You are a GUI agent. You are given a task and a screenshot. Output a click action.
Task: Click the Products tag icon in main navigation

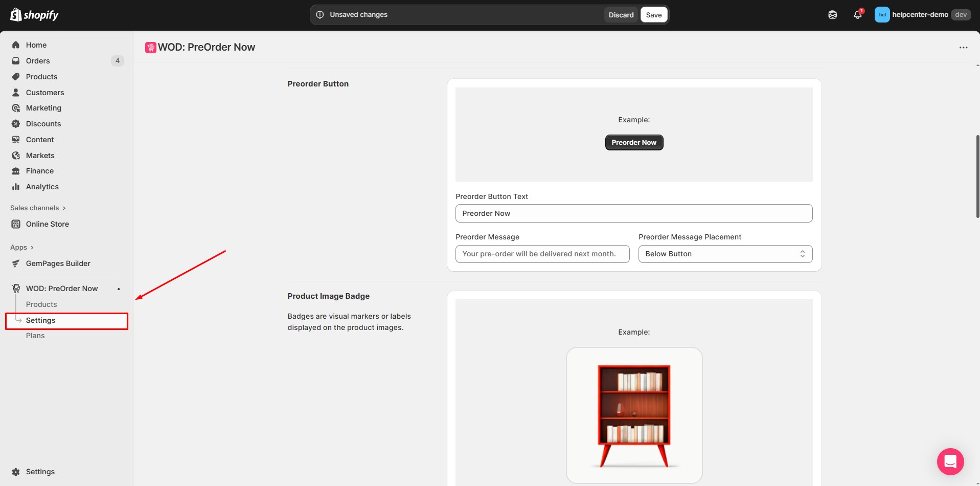pos(16,77)
